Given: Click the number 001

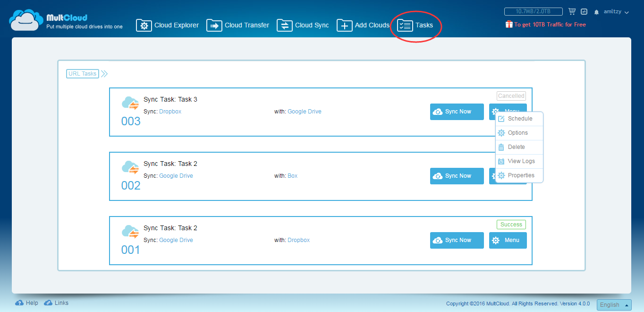Looking at the screenshot, I should pos(131,250).
